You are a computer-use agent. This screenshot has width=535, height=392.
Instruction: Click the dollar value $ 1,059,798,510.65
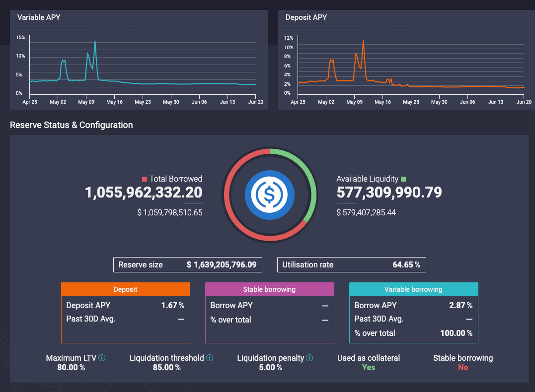tap(169, 213)
